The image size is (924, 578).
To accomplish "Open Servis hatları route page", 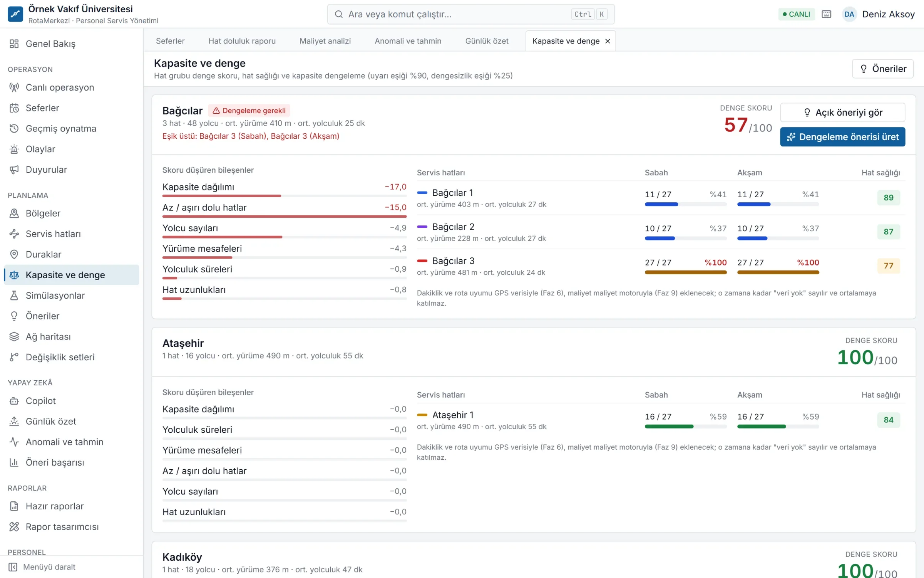I will (x=71, y=234).
